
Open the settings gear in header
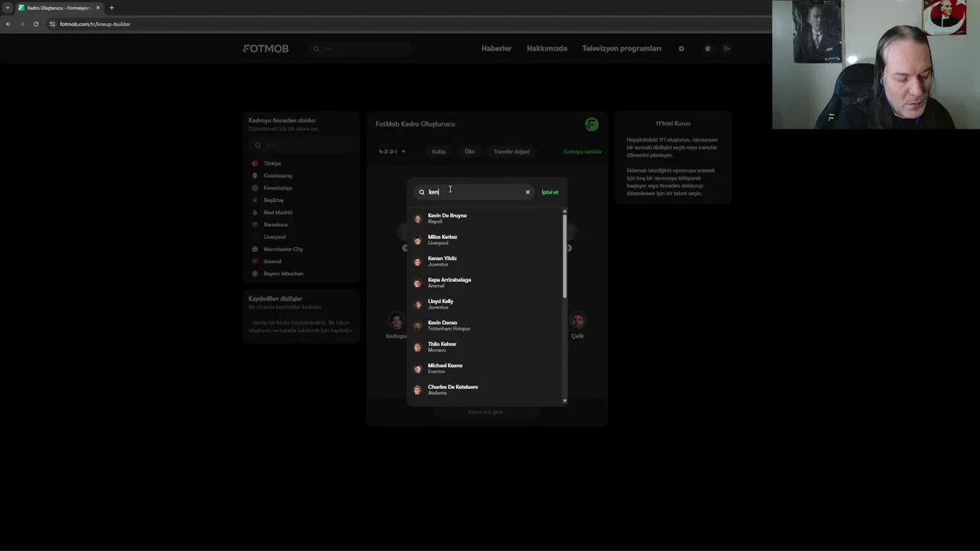click(681, 48)
